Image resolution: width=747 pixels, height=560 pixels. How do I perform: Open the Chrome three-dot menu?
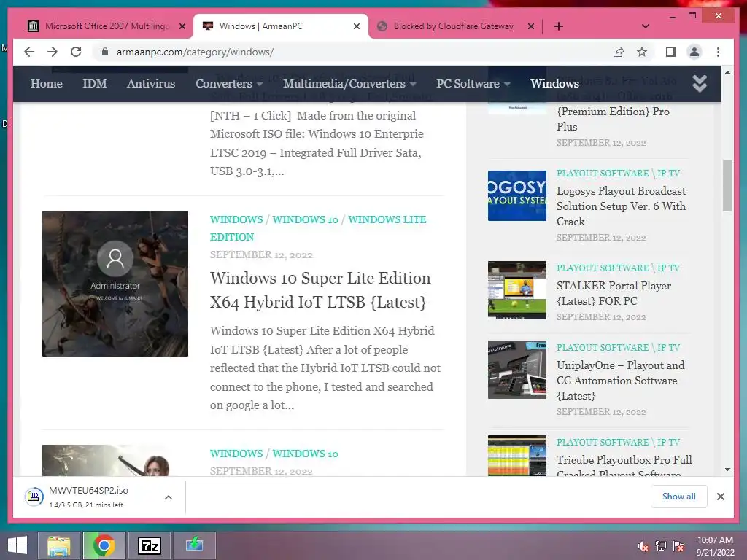(x=718, y=52)
